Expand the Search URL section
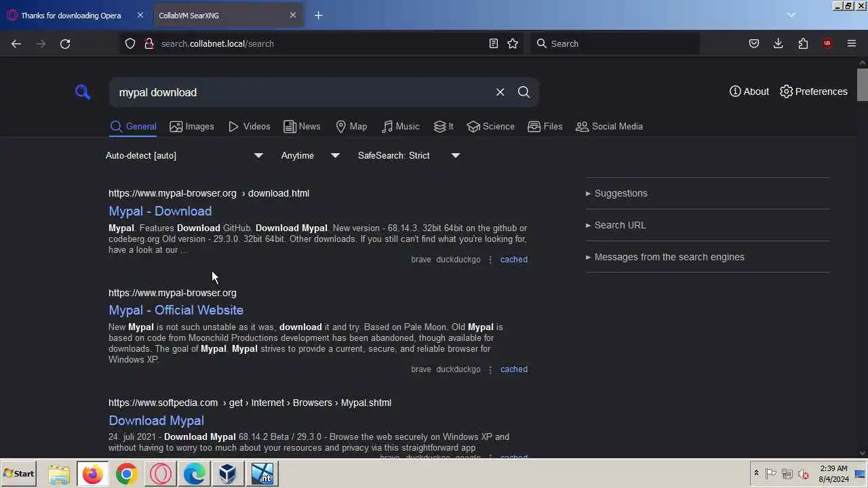The width and height of the screenshot is (868, 488). coord(616,225)
